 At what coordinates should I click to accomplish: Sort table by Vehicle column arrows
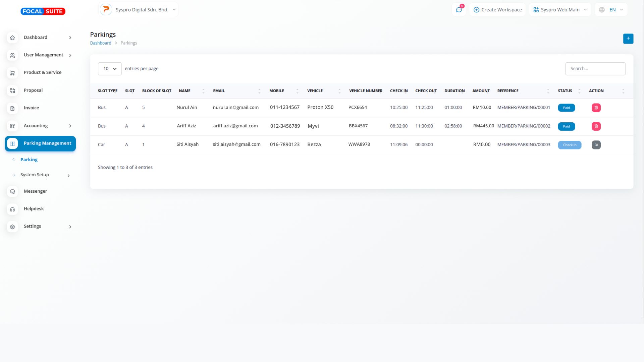339,91
